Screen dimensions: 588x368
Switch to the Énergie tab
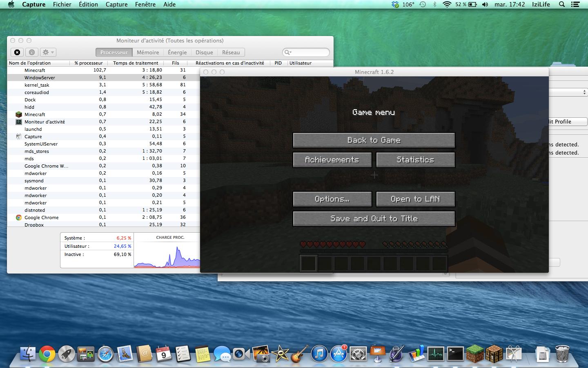[177, 52]
